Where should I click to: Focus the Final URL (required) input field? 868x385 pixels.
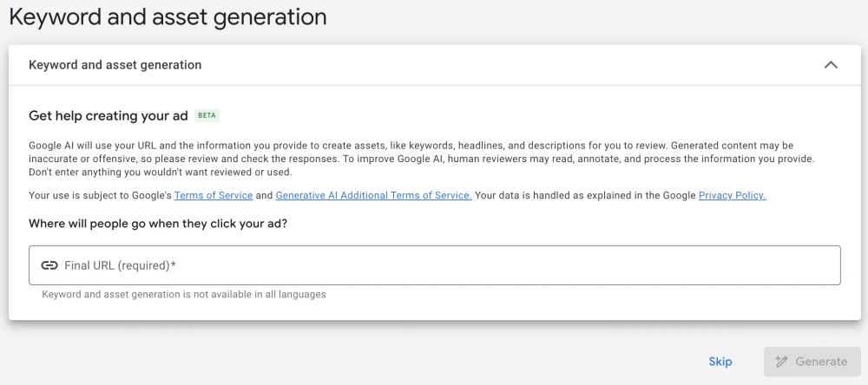[x=435, y=265]
